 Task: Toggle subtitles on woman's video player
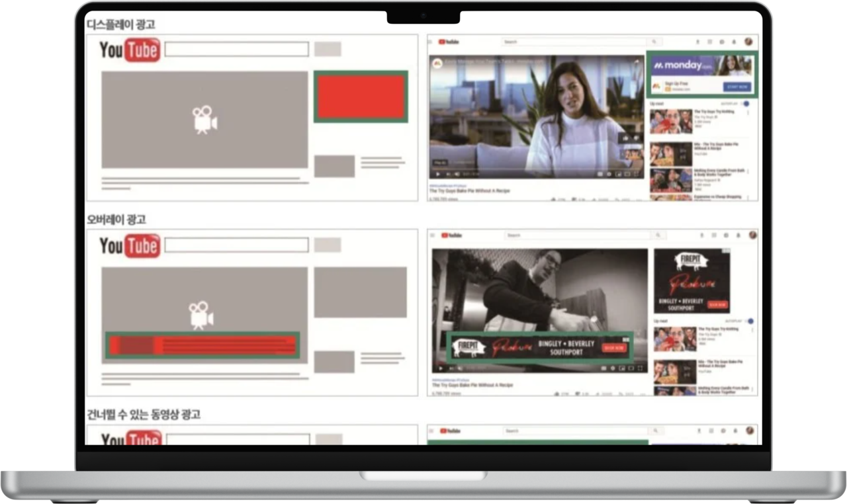coord(600,174)
